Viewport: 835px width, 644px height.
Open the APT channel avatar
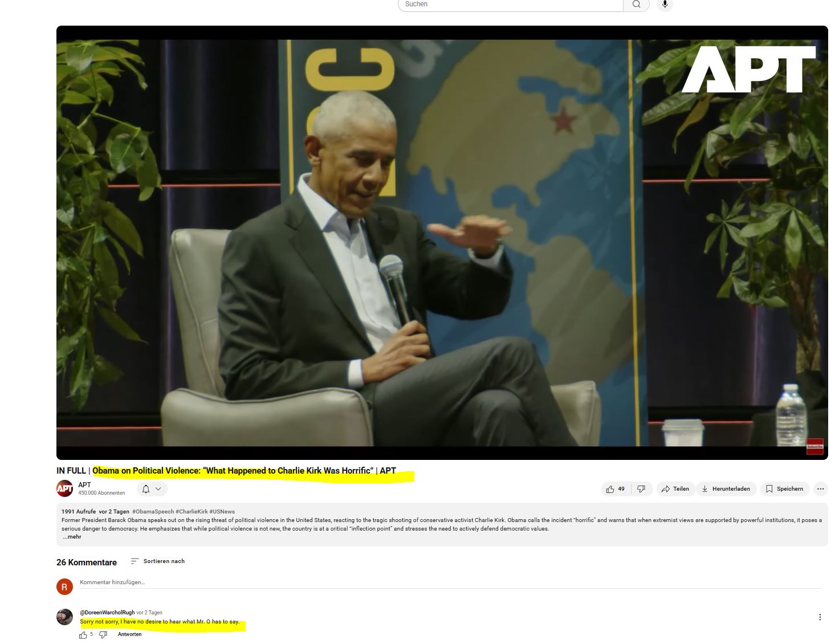click(64, 488)
